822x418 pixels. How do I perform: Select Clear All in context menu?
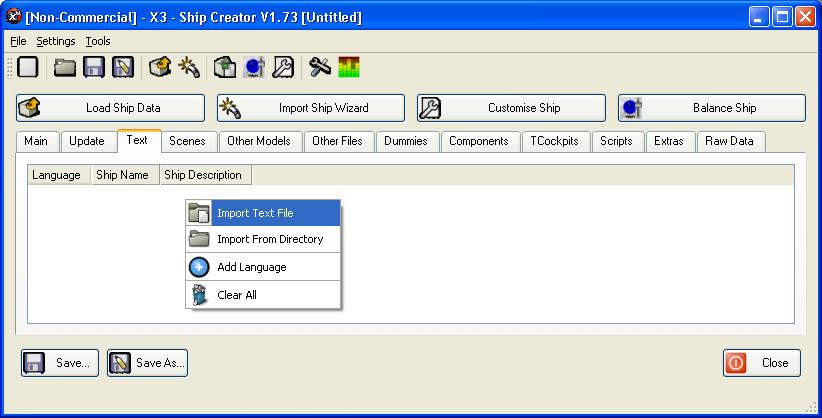tap(263, 295)
